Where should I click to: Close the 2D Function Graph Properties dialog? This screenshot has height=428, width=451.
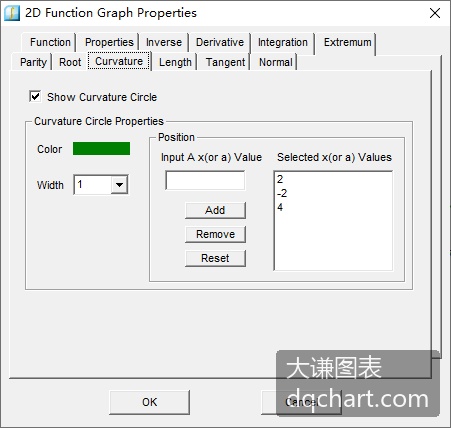[435, 13]
